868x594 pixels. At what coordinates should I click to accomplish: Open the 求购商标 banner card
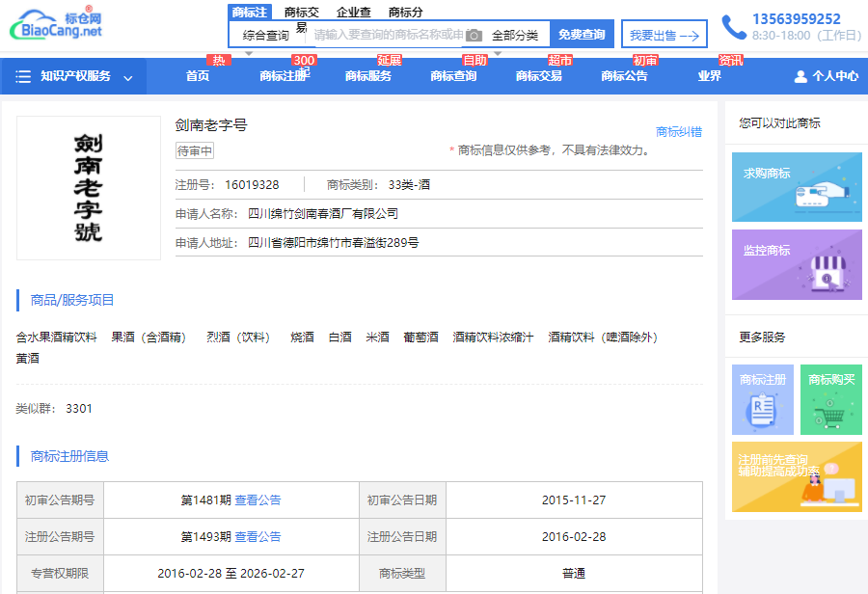tap(797, 187)
